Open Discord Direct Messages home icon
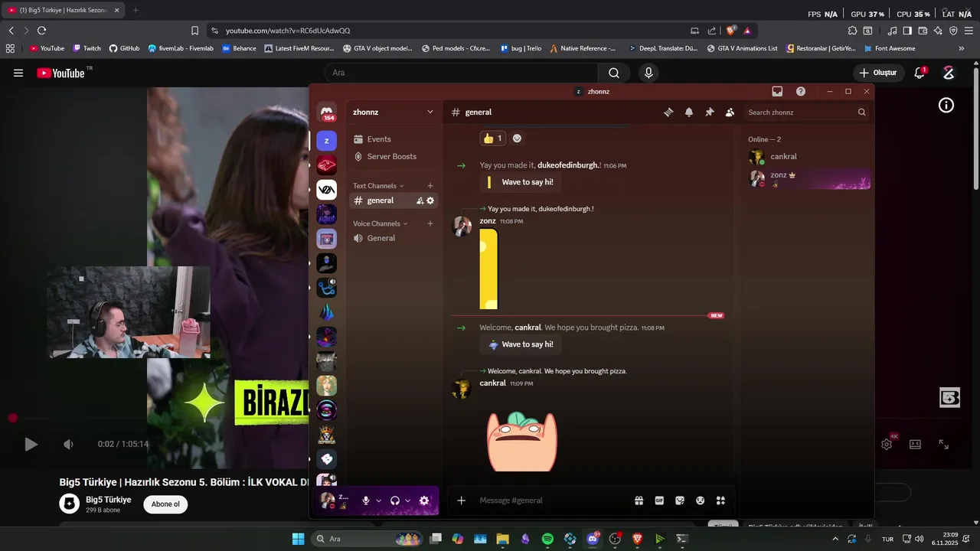 pos(327,112)
